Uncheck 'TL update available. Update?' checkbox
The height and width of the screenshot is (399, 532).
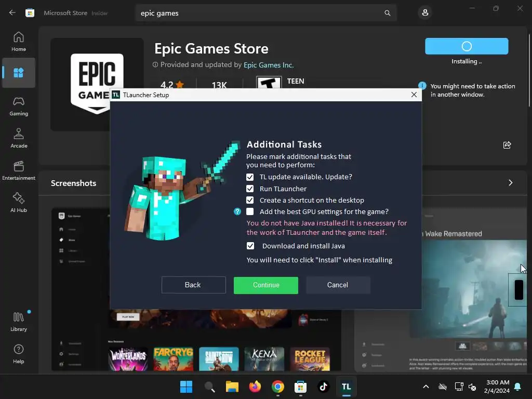pos(250,177)
